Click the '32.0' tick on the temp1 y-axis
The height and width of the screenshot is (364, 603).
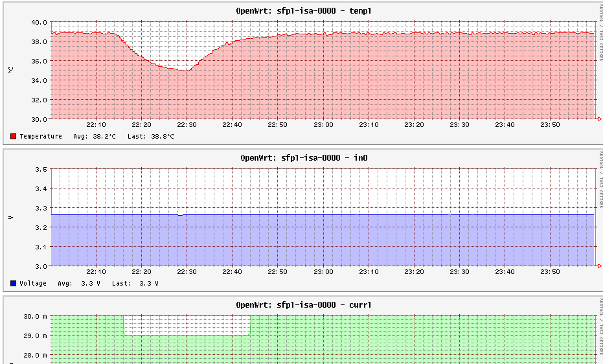(40, 100)
